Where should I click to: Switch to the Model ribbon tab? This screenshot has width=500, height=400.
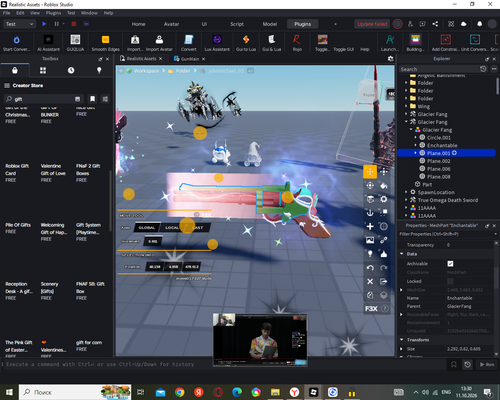pyautogui.click(x=270, y=24)
